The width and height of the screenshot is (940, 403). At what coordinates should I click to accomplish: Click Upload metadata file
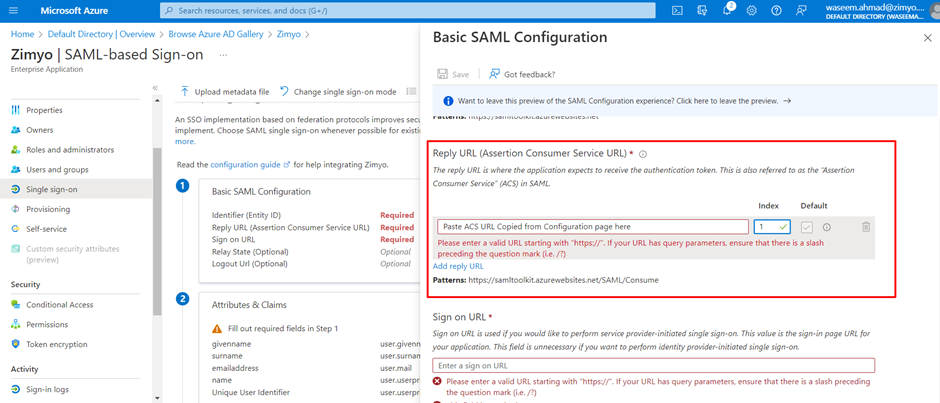pos(225,92)
